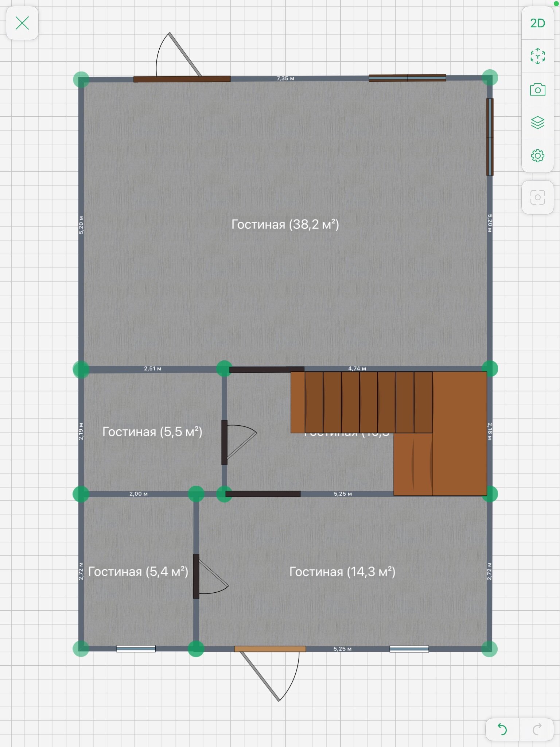This screenshot has width=560, height=747.
Task: Open the layers panel icon
Action: [x=537, y=123]
